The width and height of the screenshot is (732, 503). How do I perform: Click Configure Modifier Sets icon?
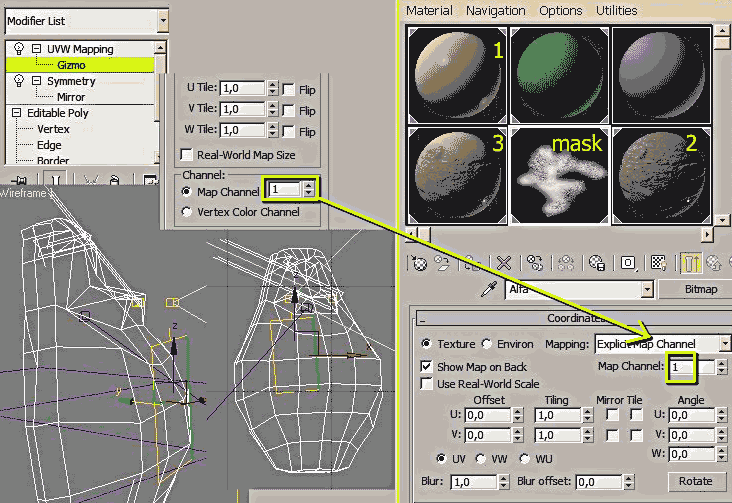(x=150, y=180)
